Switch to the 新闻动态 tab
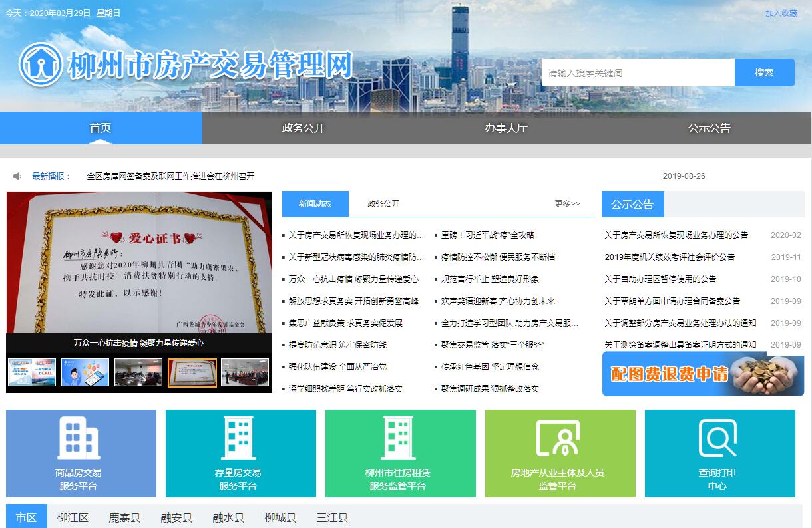 pyautogui.click(x=315, y=204)
